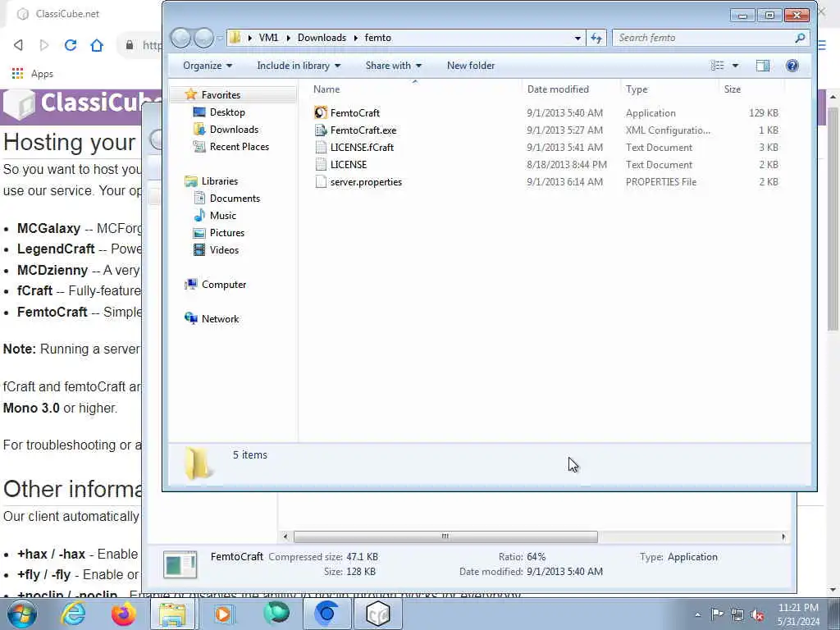Open the ClassiCube cube icon on the taskbar
Image resolution: width=840 pixels, height=630 pixels.
(x=377, y=614)
